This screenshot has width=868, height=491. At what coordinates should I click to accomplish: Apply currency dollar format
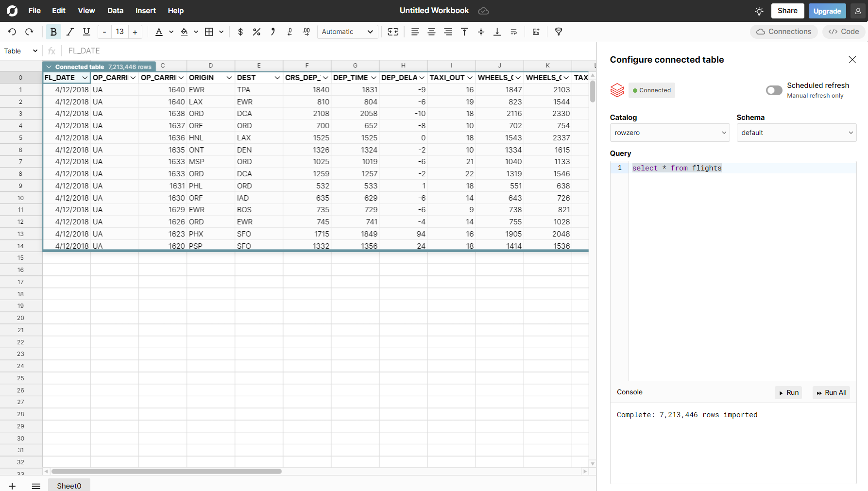(240, 32)
